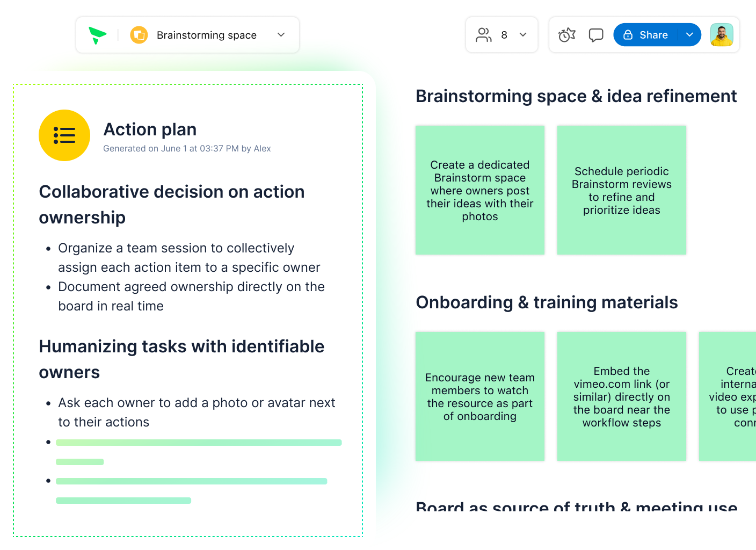Click 'Brainstorming space & idea refinement' heading
This screenshot has height=550, width=756.
pyautogui.click(x=576, y=96)
